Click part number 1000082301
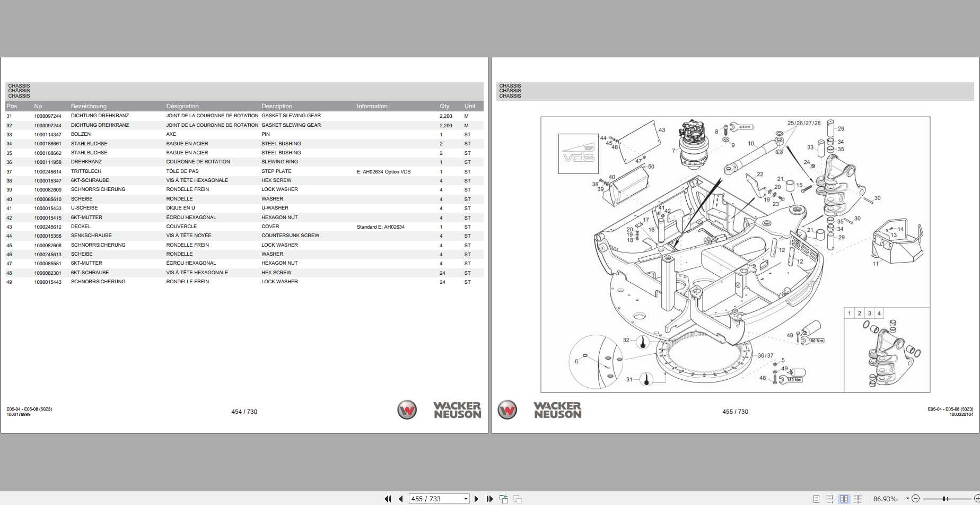Image resolution: width=980 pixels, height=505 pixels. coord(48,273)
